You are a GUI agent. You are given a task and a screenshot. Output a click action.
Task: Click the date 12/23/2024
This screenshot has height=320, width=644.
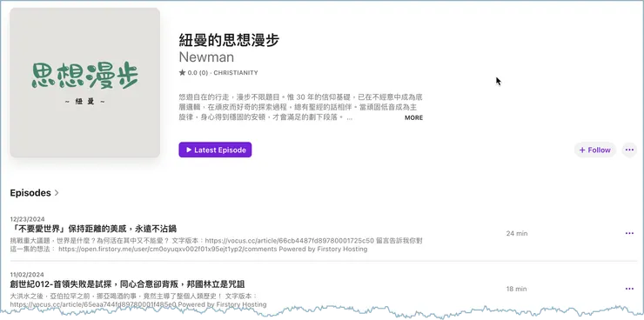(x=28, y=219)
